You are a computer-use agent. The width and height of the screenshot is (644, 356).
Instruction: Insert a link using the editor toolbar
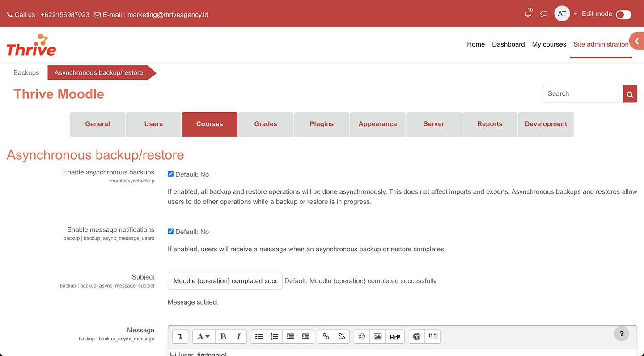point(326,337)
